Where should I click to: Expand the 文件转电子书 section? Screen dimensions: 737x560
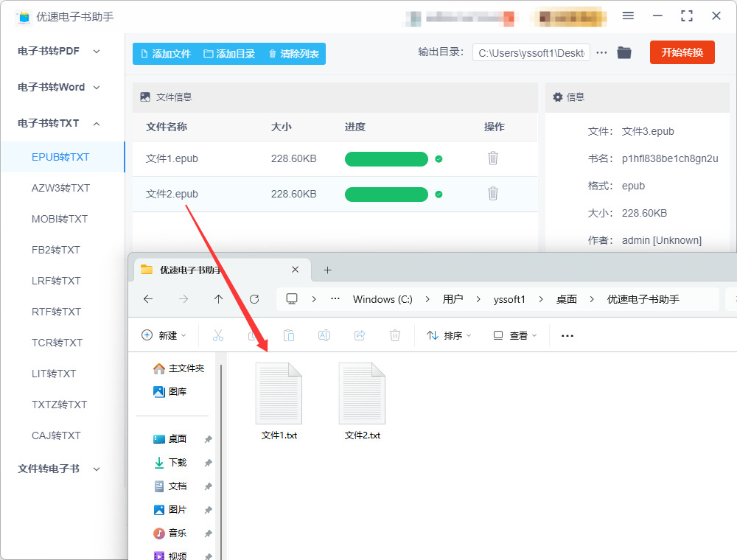coord(59,469)
